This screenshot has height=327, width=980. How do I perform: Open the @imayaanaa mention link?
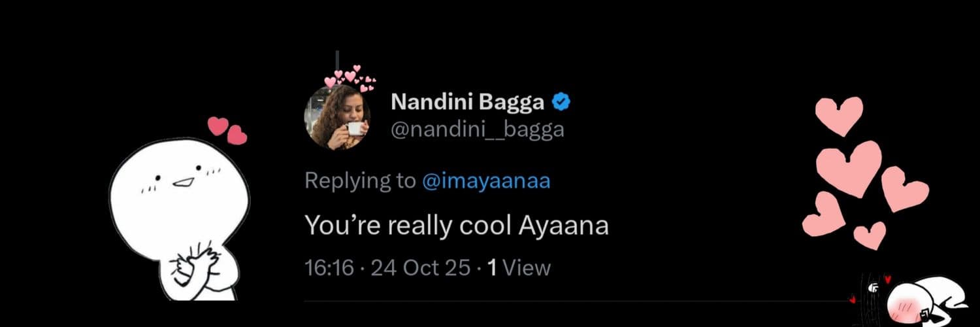point(487,181)
